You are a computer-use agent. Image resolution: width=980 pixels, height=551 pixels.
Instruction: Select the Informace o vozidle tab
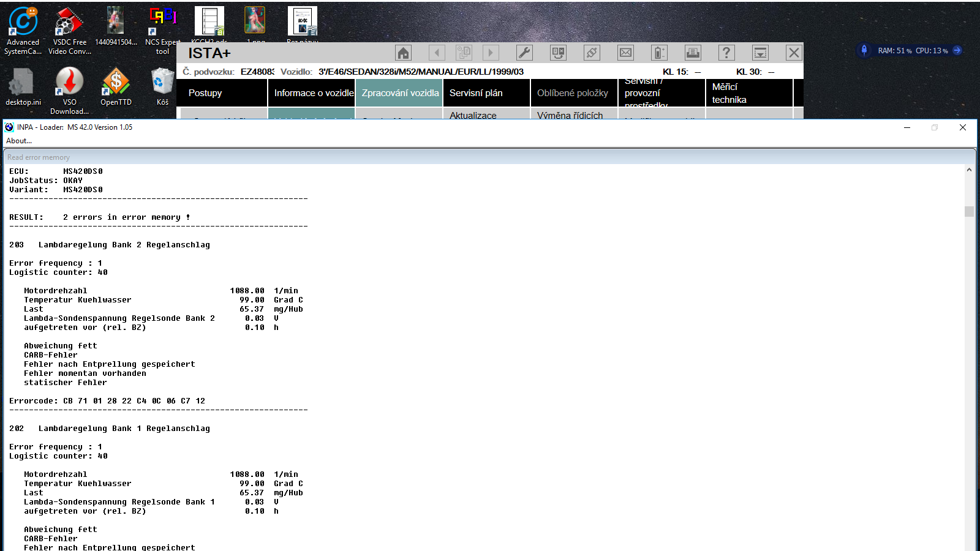tap(314, 93)
